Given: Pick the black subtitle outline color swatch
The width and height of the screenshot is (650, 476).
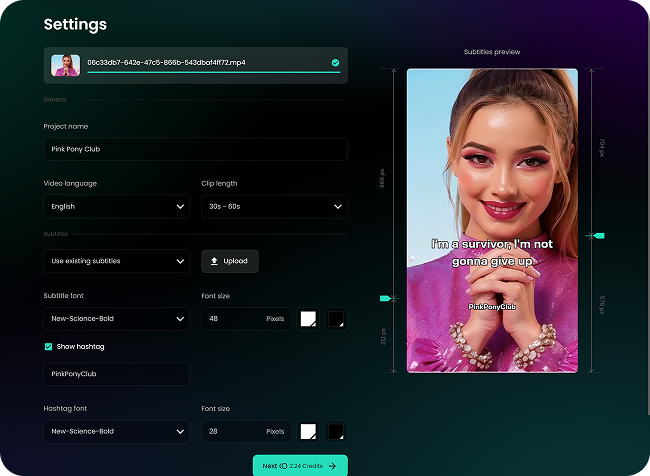Looking at the screenshot, I should [x=336, y=319].
